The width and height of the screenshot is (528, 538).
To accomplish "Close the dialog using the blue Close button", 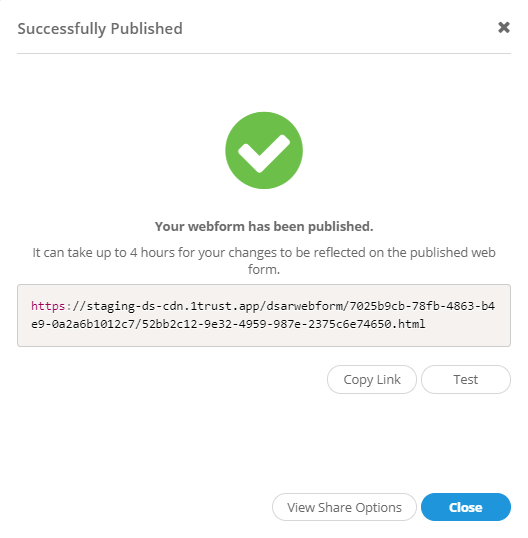I will coord(466,507).
